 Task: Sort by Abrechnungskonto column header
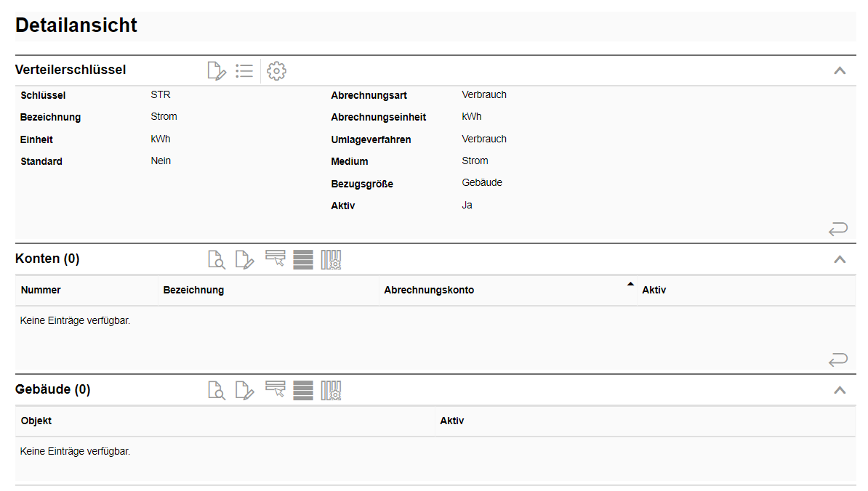[x=429, y=290]
